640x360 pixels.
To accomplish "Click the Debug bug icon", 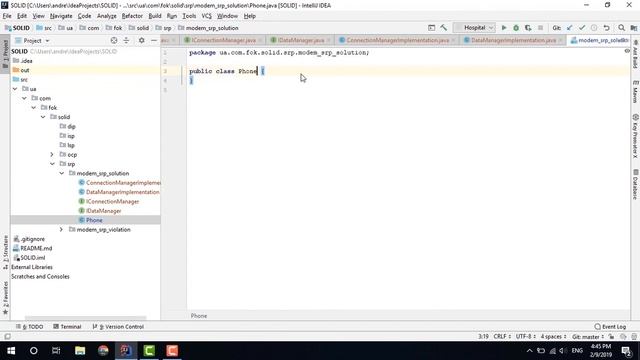I will point(516,28).
